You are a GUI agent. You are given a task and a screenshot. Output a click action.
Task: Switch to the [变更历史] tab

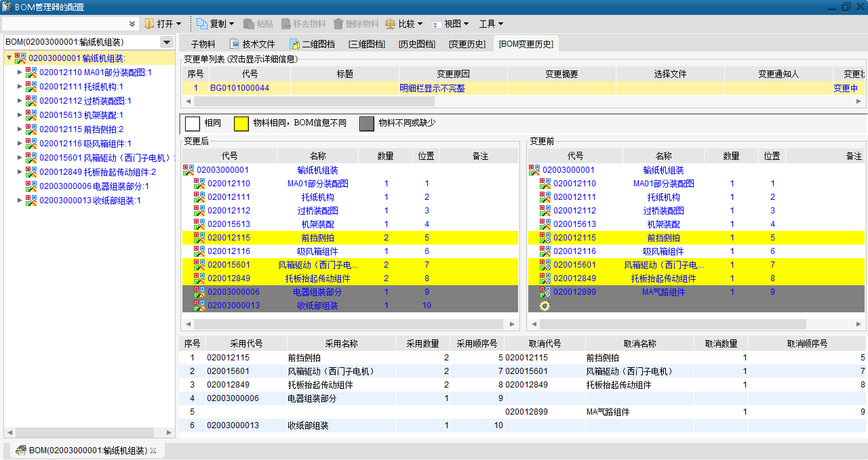pos(467,44)
